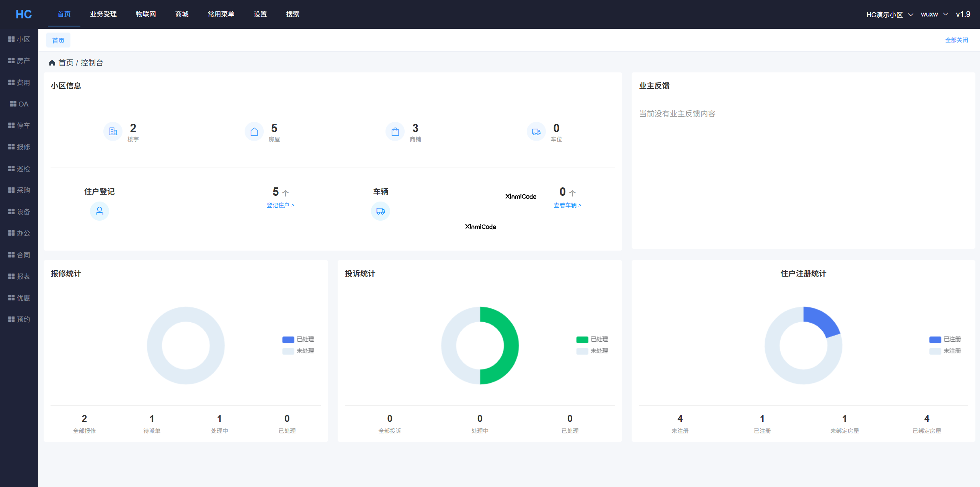Click the building icon for 楼宇
Screen dimensions: 980x487
point(113,132)
